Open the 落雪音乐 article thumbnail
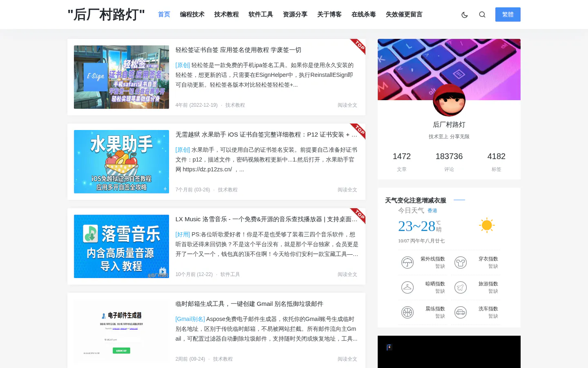 [121, 246]
